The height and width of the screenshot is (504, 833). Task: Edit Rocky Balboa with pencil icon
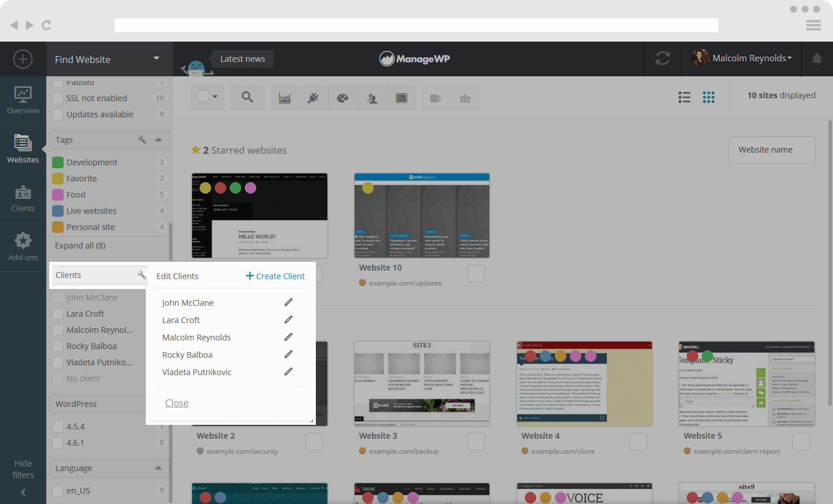point(288,354)
